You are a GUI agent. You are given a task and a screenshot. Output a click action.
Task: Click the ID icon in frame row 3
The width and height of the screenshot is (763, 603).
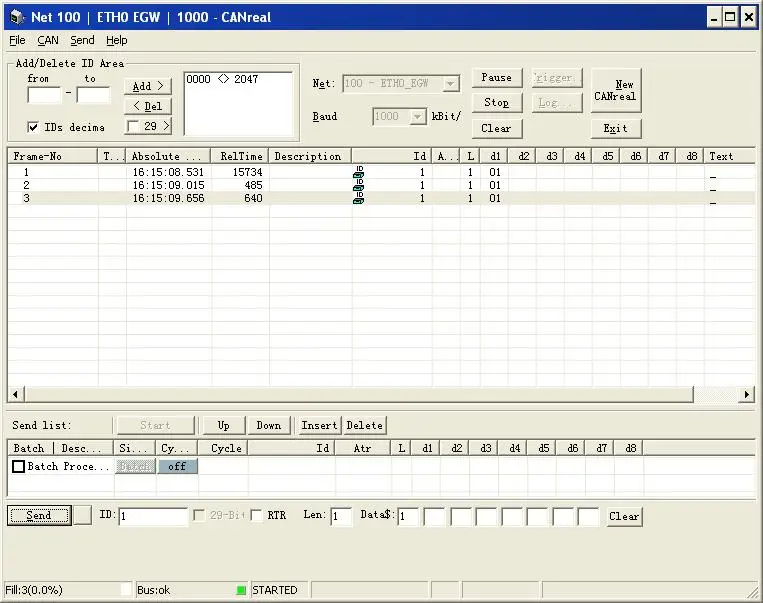(359, 198)
